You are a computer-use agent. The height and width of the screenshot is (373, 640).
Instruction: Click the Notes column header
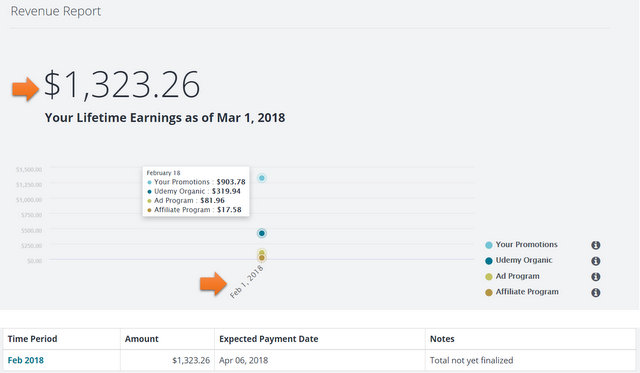tap(442, 339)
